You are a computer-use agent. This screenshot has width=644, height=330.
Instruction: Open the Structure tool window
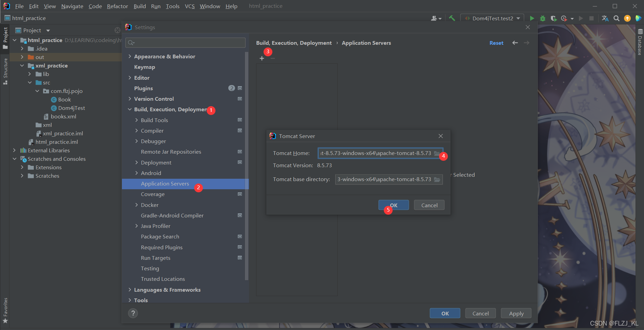(x=5, y=71)
